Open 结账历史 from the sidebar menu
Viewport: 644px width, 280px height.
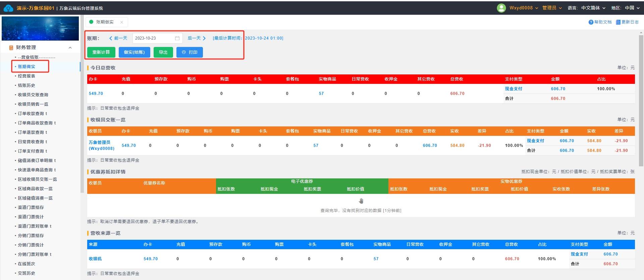[26, 86]
